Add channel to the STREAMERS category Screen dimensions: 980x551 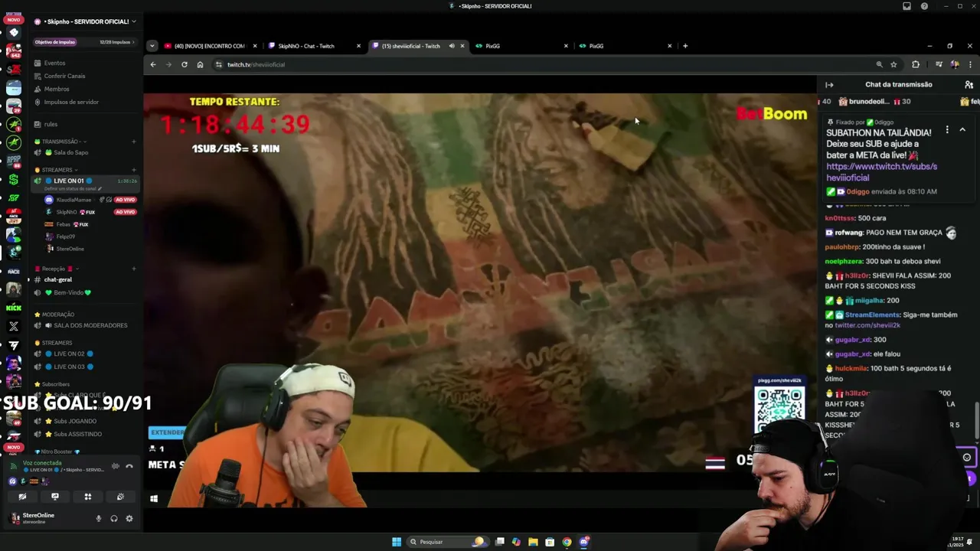(x=133, y=170)
